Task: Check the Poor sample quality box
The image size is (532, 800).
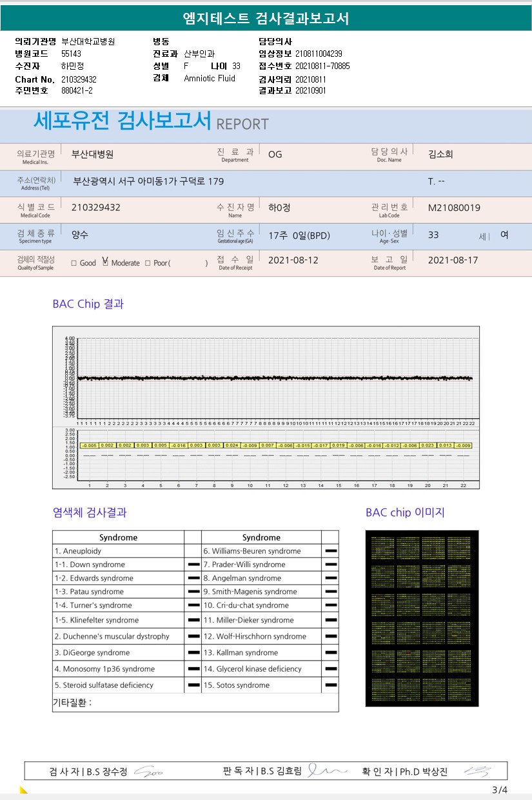Action: pos(148,263)
